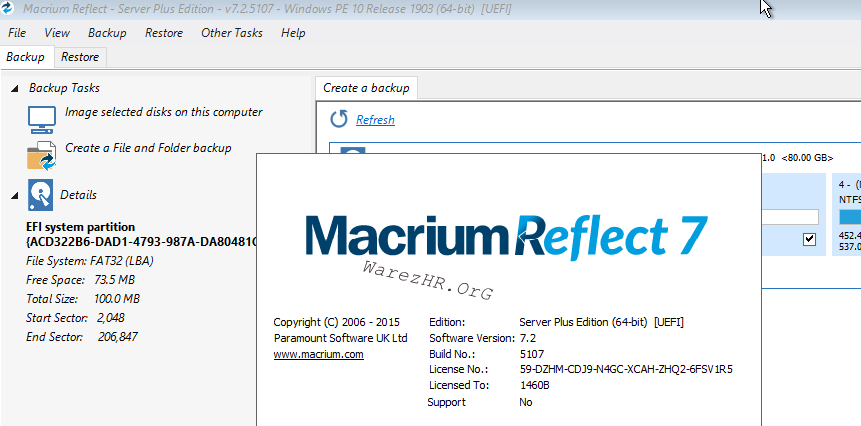The image size is (861, 426).
Task: Open the Other Tasks menu
Action: (x=231, y=33)
